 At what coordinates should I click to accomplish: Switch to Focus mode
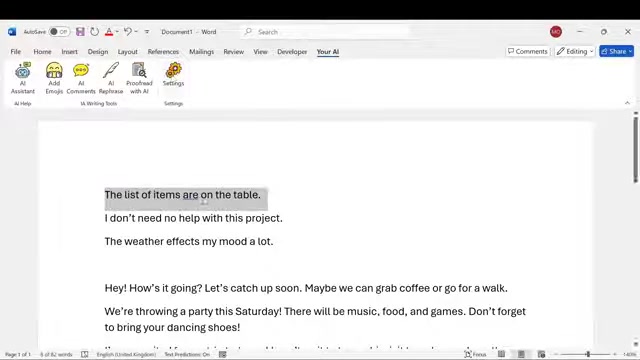pyautogui.click(x=476, y=354)
